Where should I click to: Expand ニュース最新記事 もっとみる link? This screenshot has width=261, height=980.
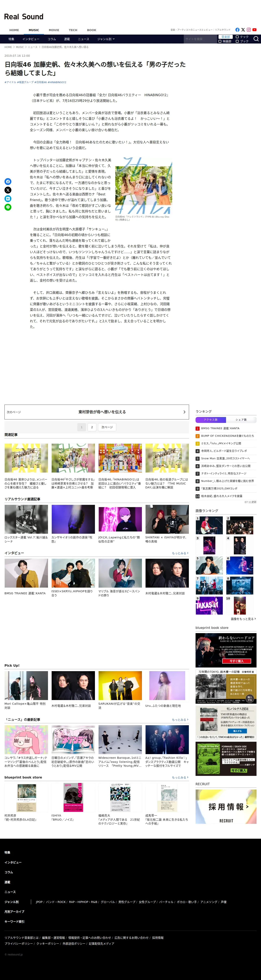[x=180, y=720]
